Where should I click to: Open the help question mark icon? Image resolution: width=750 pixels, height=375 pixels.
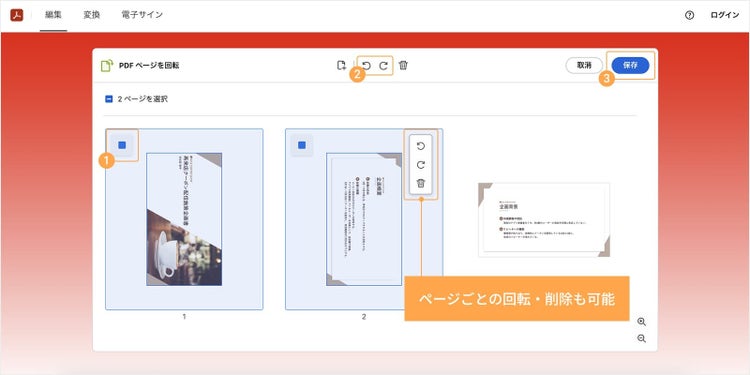pos(689,15)
